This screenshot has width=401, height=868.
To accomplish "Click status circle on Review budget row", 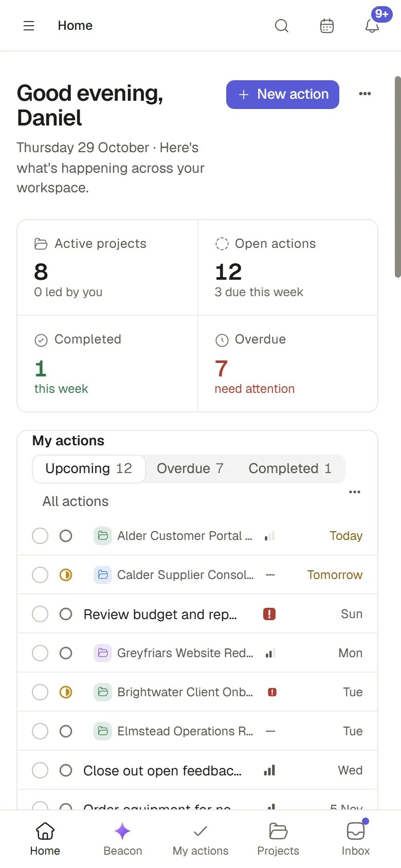I will click(x=66, y=614).
